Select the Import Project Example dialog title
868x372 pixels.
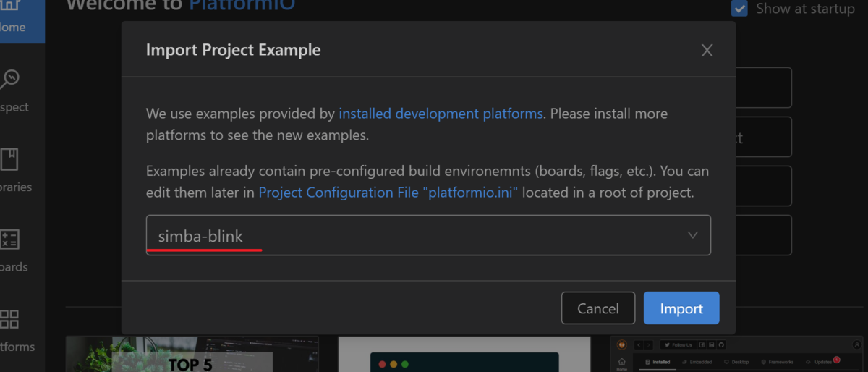(233, 50)
